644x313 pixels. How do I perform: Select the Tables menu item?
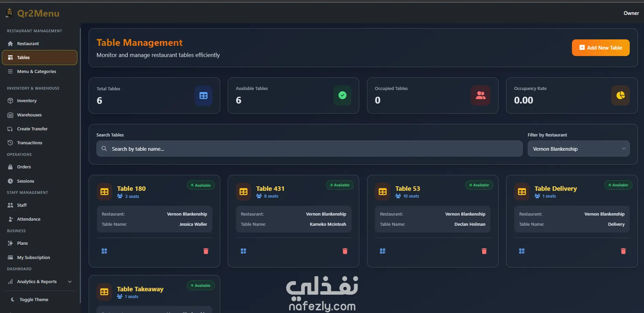point(39,58)
